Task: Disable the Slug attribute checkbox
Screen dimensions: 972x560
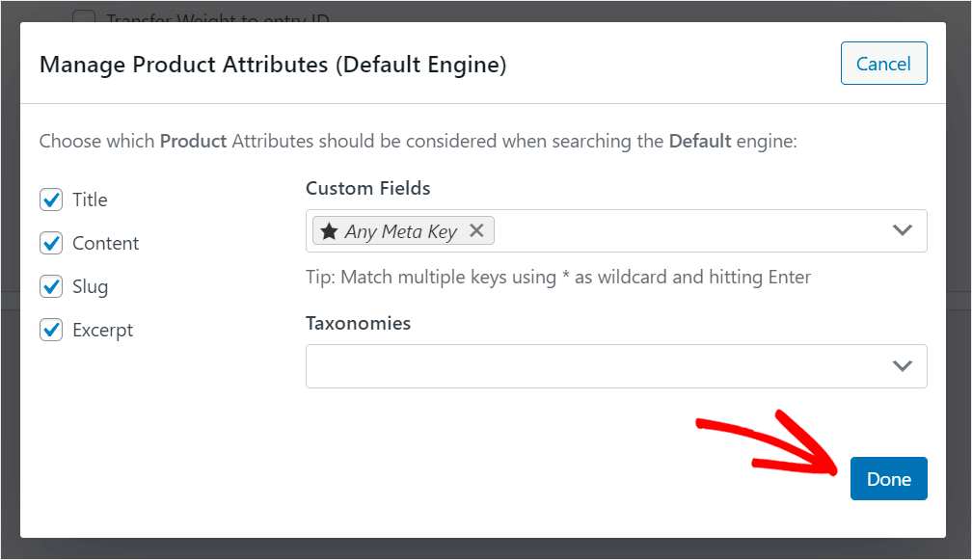Action: click(51, 286)
